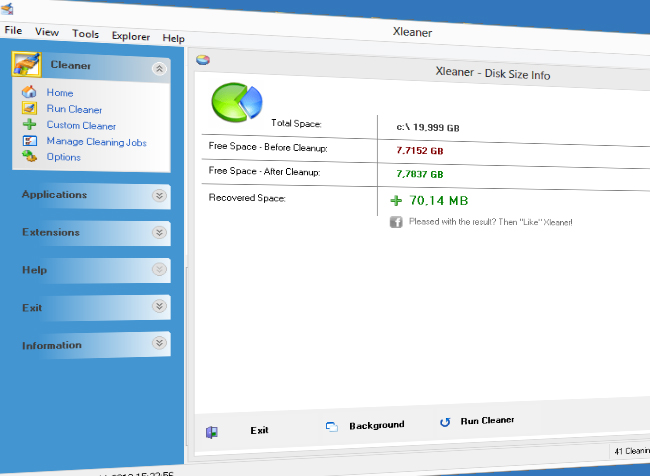Expand the Information sidebar section
Screen dimensions: 650x476
(x=158, y=344)
